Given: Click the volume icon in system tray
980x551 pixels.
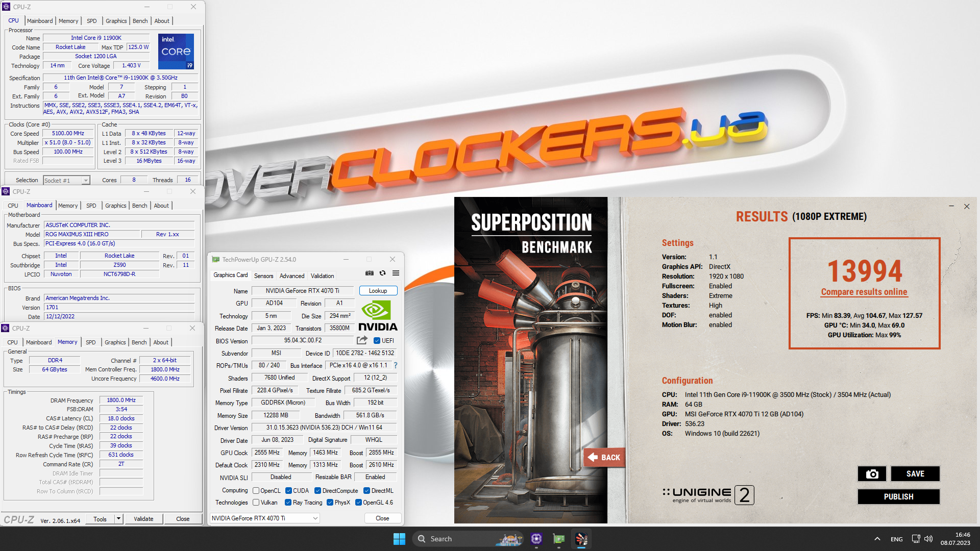Looking at the screenshot, I should pyautogui.click(x=928, y=539).
